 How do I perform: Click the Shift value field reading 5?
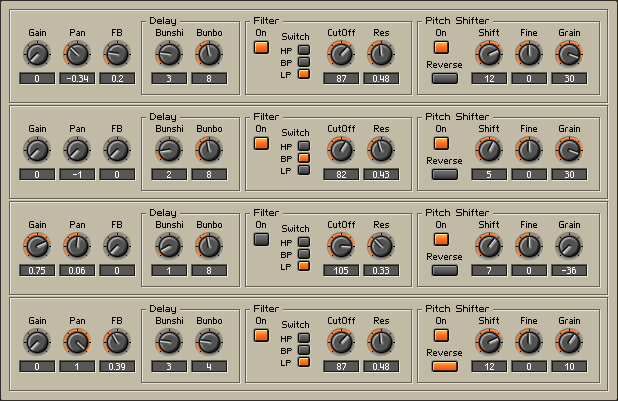coord(489,174)
